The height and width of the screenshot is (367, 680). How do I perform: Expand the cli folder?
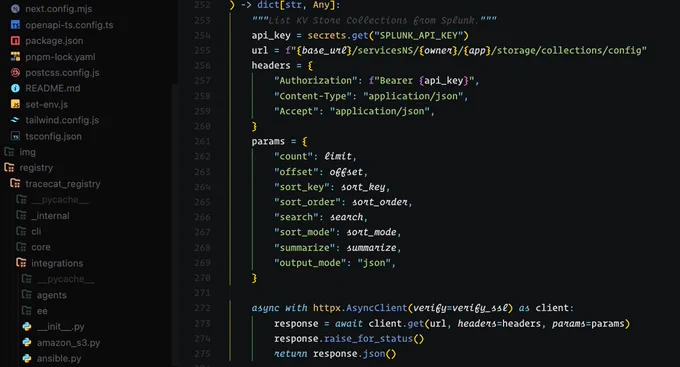[36, 232]
